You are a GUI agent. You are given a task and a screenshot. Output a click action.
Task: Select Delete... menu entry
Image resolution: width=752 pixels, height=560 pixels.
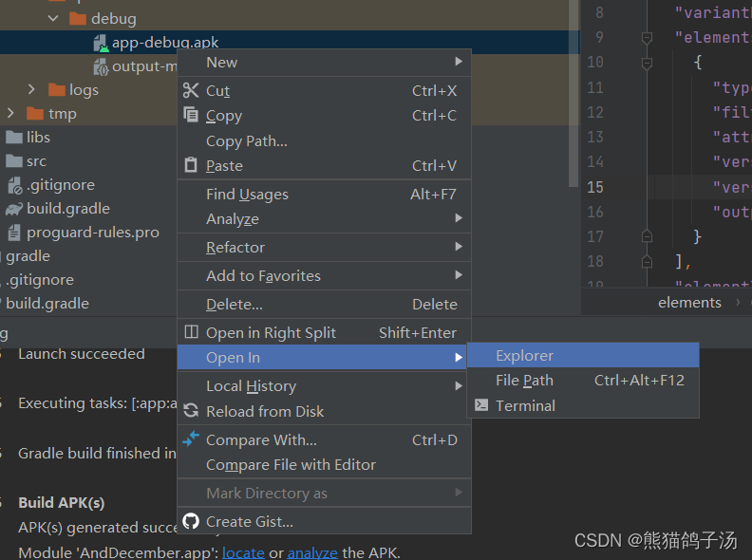coord(324,304)
